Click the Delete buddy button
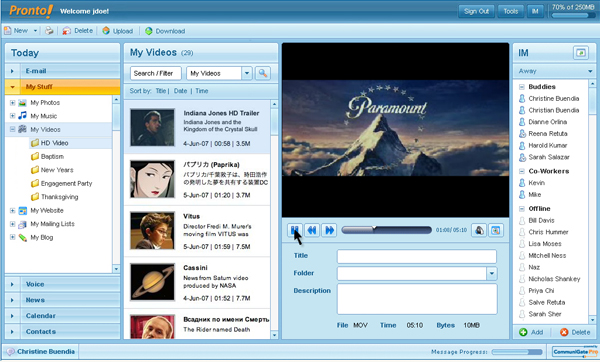600x362 pixels. pyautogui.click(x=575, y=332)
